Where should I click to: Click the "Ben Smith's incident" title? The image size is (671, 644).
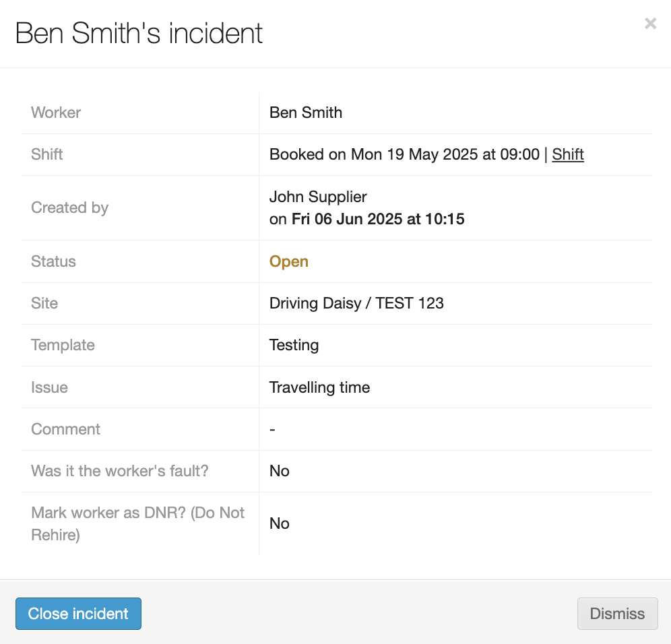pyautogui.click(x=139, y=33)
